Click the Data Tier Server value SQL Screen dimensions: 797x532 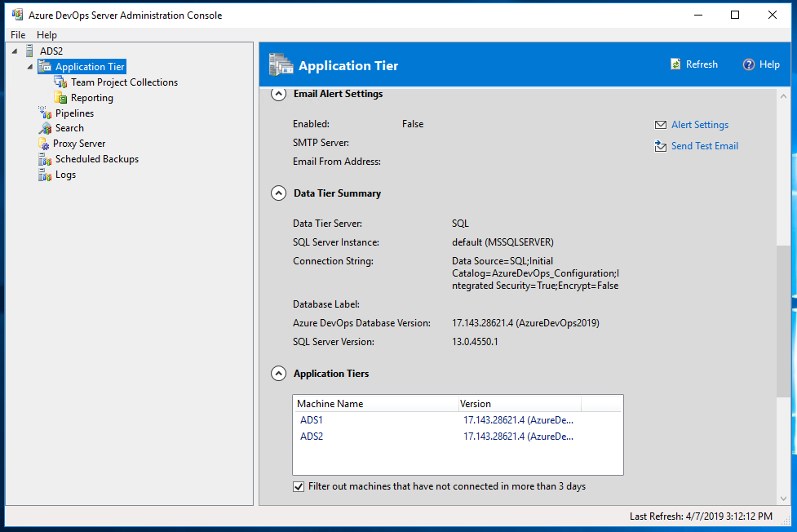tap(461, 224)
